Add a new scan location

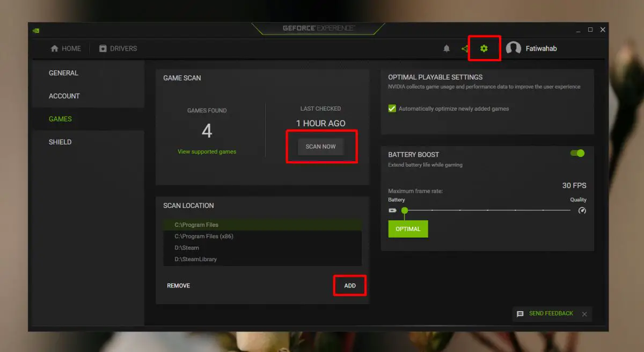[x=350, y=285]
